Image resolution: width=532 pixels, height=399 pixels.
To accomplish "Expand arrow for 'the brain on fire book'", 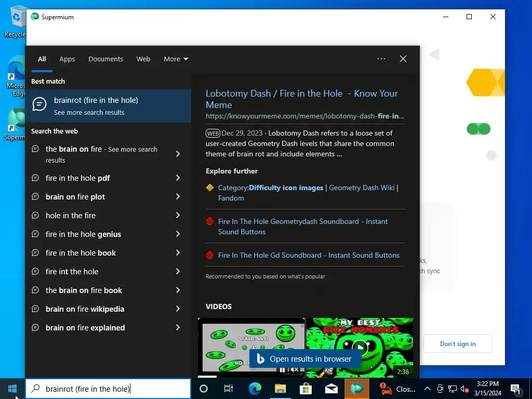I will tap(178, 290).
